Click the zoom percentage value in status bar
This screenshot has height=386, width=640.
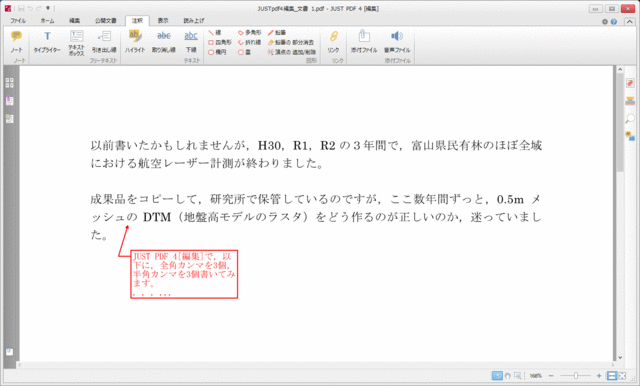point(536,376)
